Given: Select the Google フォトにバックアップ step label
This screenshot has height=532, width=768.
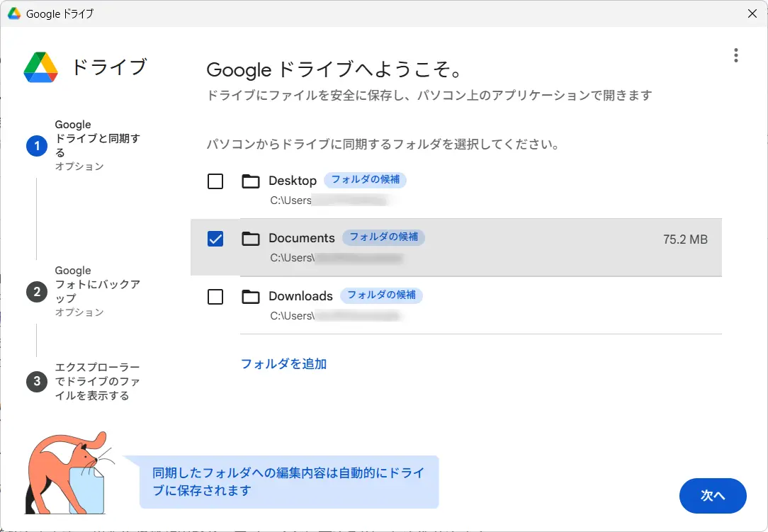Looking at the screenshot, I should pos(98,285).
